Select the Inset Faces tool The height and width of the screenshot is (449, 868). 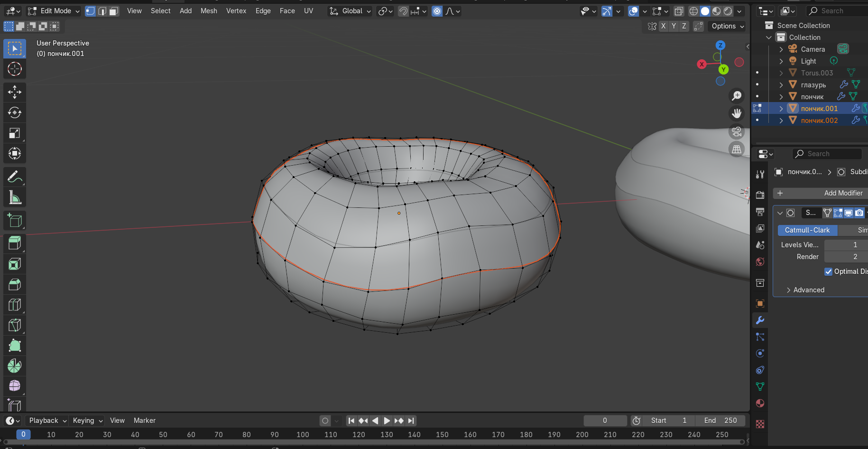tap(15, 264)
